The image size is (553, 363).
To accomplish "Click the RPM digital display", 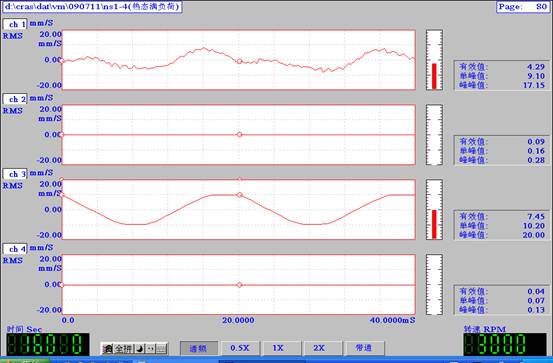I will coord(504,344).
